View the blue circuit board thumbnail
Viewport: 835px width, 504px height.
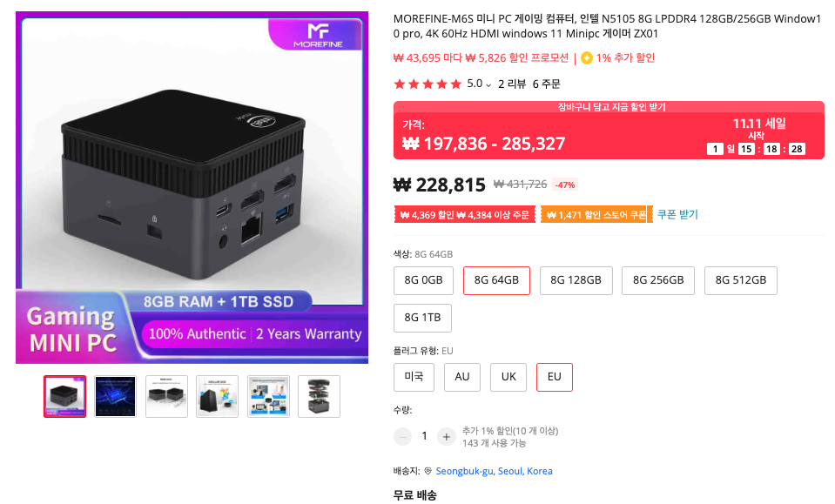[x=116, y=396]
